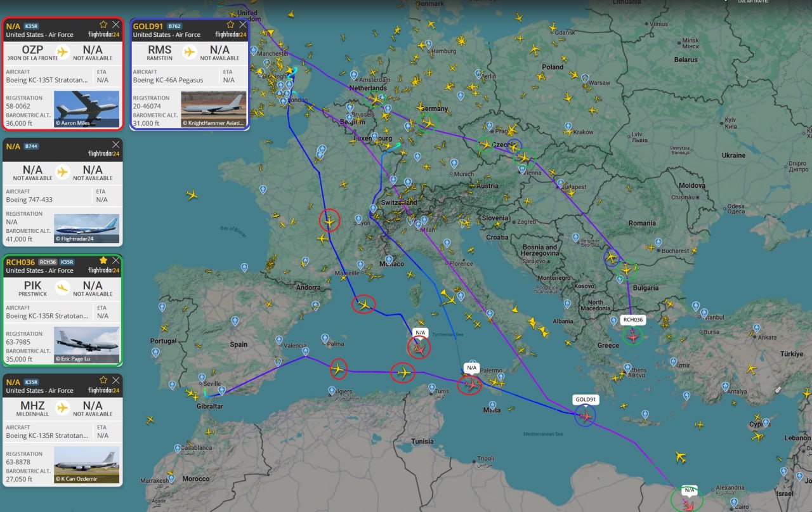Toggle the favorite star on GOLD91 card

coord(231,25)
